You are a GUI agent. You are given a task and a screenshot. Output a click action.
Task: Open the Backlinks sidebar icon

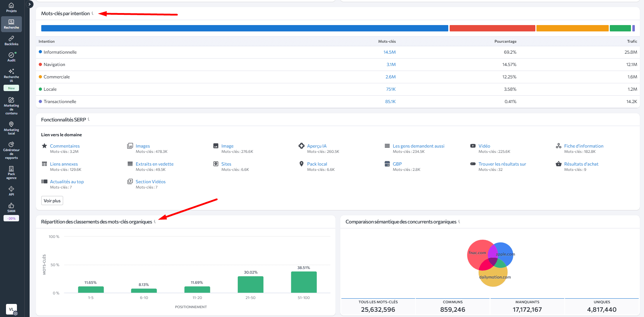click(11, 41)
